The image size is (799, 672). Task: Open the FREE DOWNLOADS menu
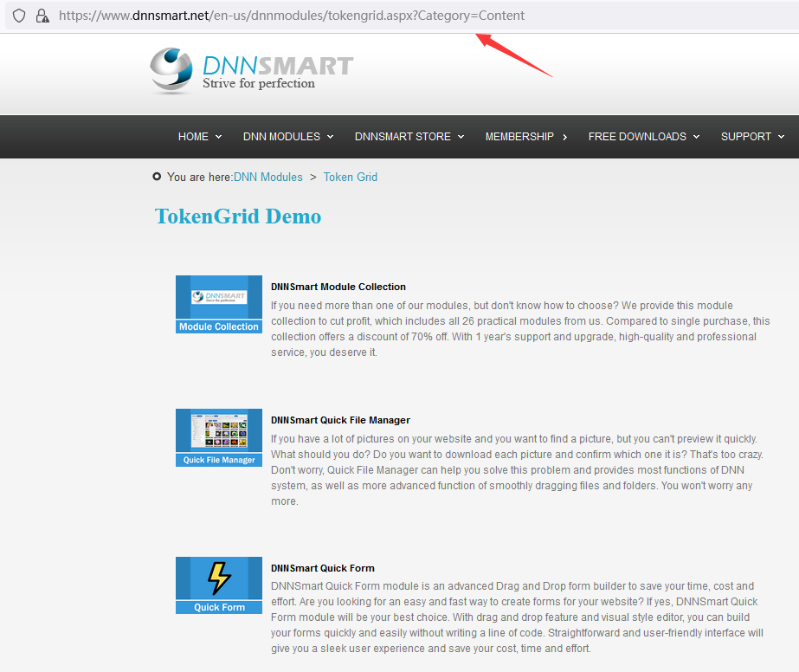637,137
